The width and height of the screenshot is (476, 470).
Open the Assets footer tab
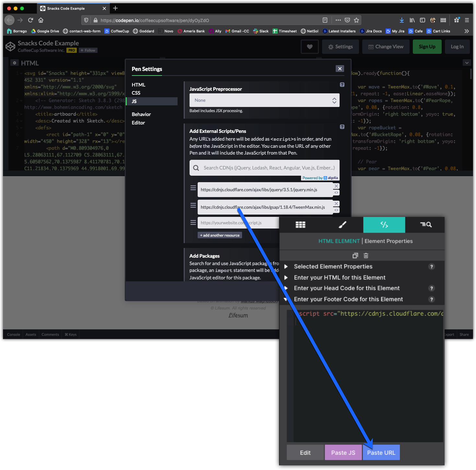coord(31,335)
